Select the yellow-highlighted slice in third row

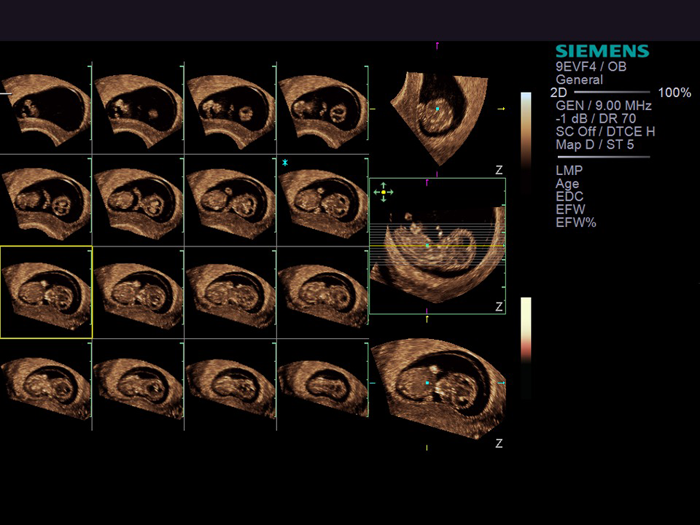tap(46, 292)
